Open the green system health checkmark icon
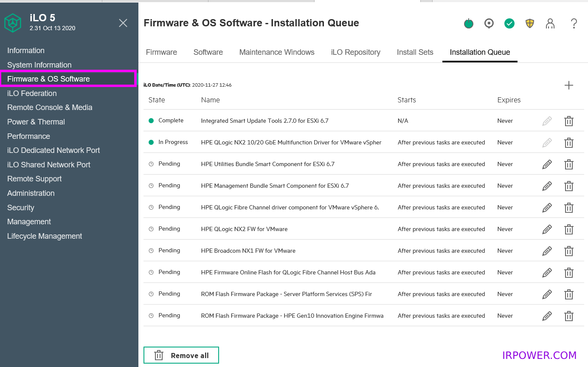The height and width of the screenshot is (367, 588). click(x=509, y=23)
